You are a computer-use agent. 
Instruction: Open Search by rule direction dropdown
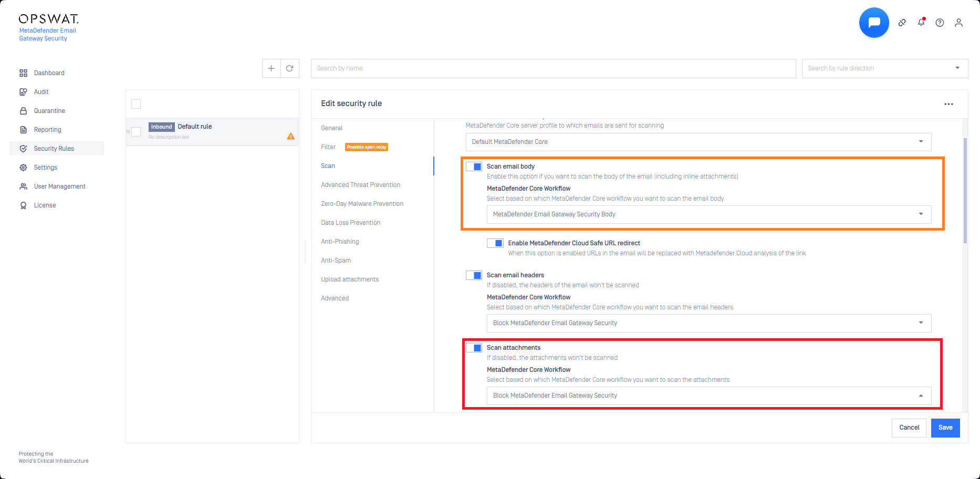884,68
